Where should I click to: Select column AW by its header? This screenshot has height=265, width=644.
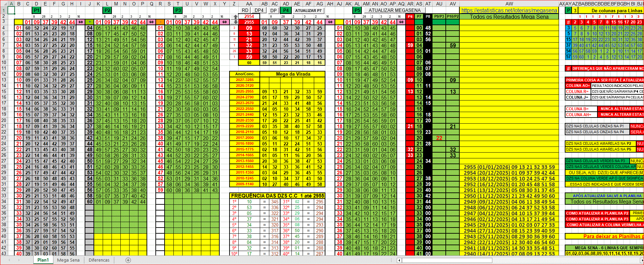point(509,4)
